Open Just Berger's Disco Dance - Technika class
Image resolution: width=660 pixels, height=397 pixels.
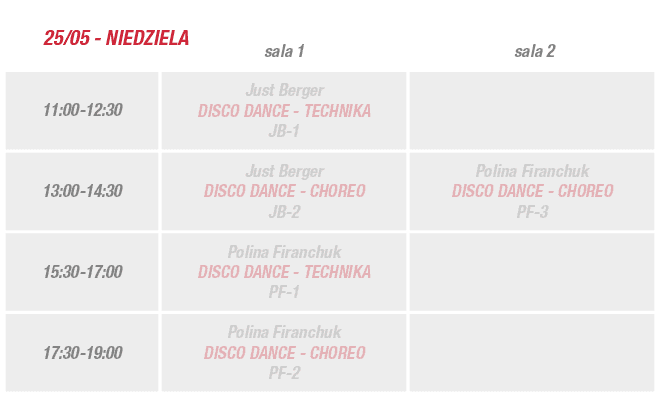(x=284, y=111)
